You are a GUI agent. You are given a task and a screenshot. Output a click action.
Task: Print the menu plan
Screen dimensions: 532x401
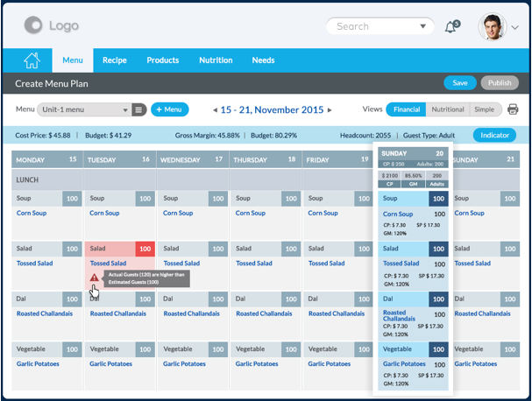click(x=514, y=109)
